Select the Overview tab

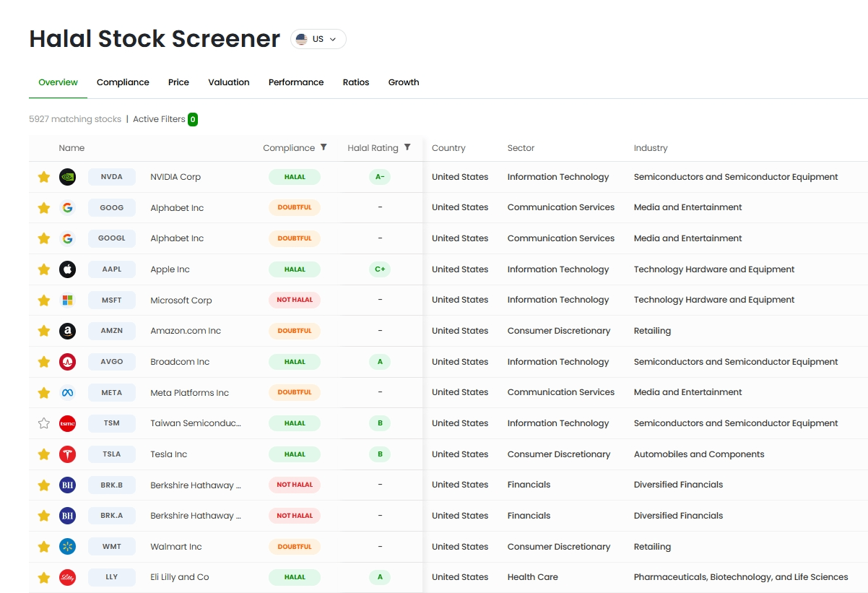tap(58, 82)
